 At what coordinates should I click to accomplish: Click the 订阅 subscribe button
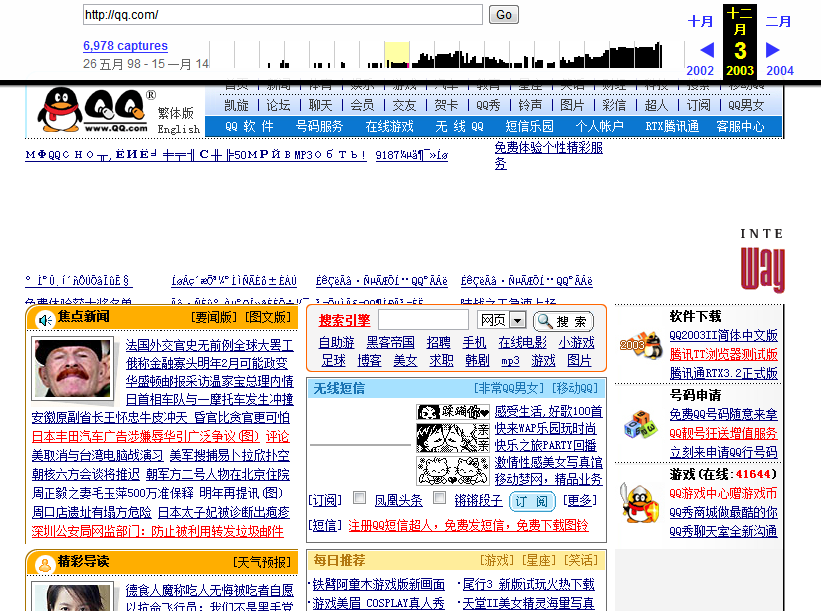(531, 501)
